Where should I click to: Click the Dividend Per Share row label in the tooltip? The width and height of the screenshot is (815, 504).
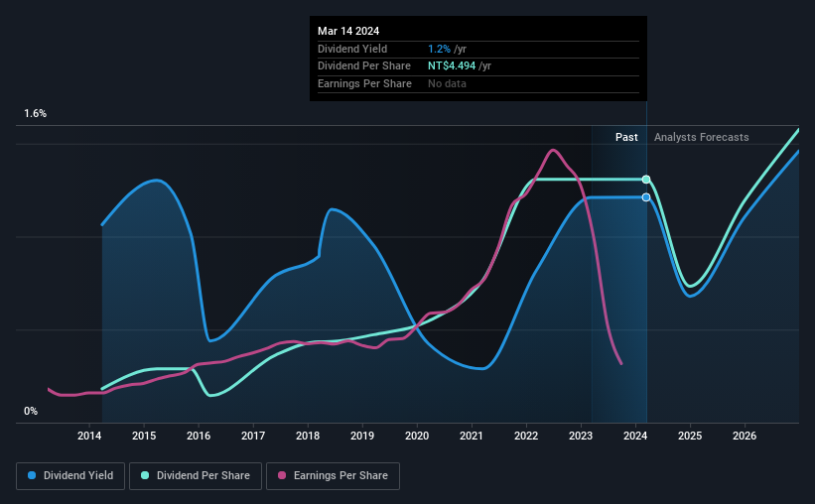coord(364,66)
